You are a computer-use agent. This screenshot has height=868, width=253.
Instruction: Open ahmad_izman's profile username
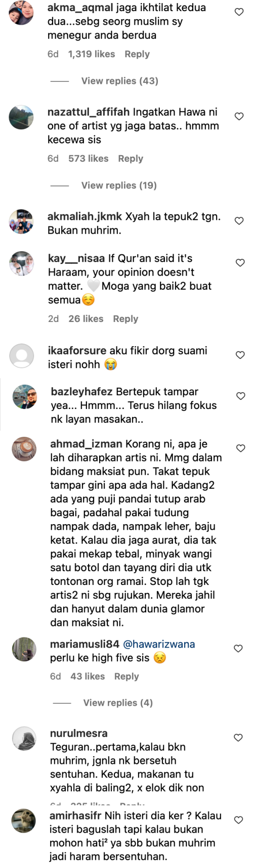86,444
